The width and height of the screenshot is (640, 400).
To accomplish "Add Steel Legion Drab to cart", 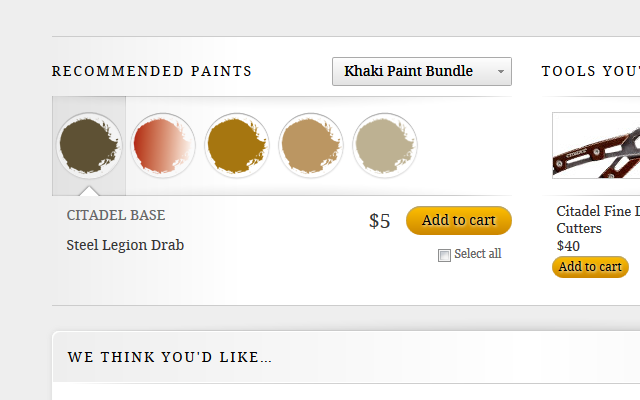I will pyautogui.click(x=459, y=220).
